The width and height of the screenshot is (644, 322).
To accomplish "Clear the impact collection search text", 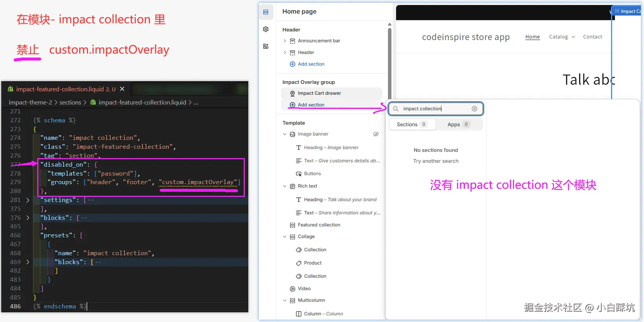I will (x=474, y=109).
